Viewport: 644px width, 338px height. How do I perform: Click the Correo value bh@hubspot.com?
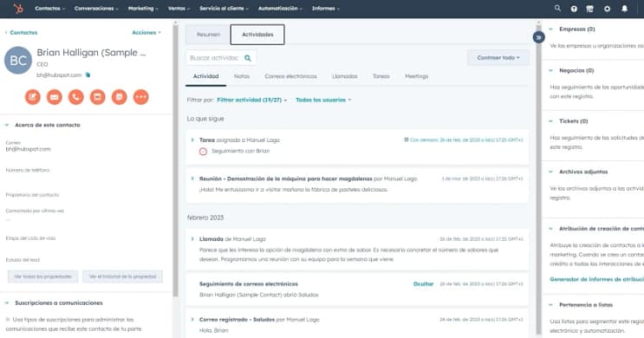[x=29, y=149]
